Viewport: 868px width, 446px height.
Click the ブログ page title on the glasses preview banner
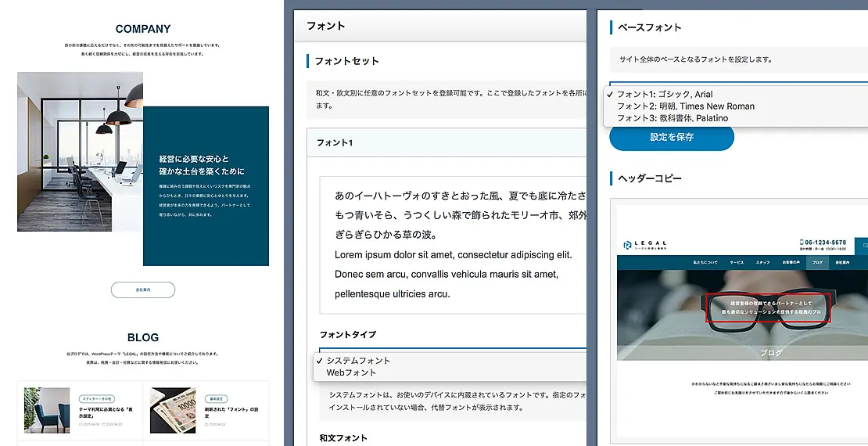[x=771, y=352]
